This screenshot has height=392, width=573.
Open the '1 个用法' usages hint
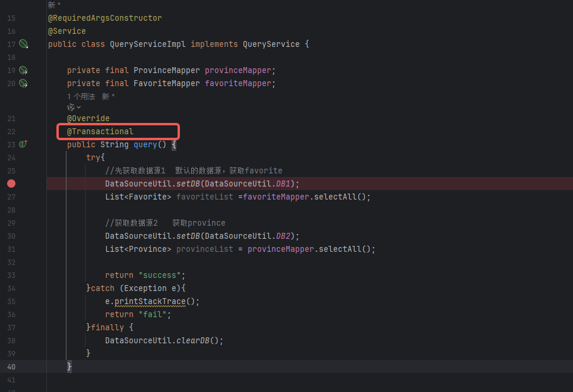click(81, 96)
